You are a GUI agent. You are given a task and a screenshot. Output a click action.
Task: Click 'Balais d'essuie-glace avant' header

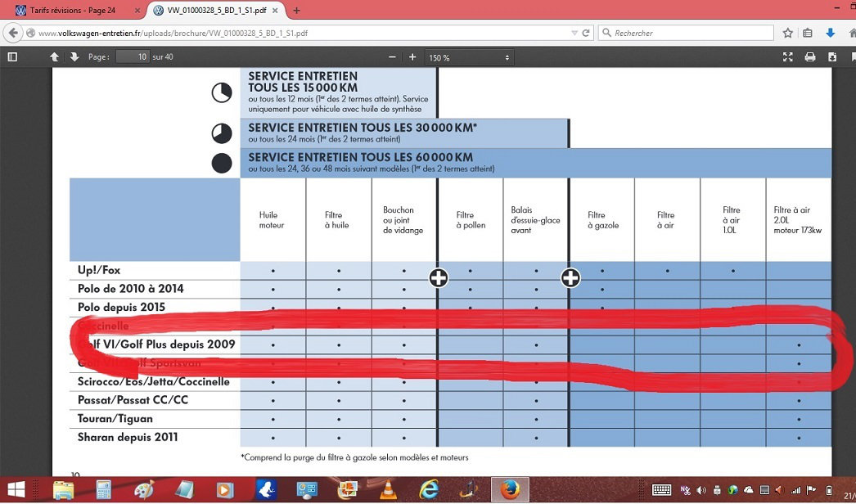(x=535, y=220)
